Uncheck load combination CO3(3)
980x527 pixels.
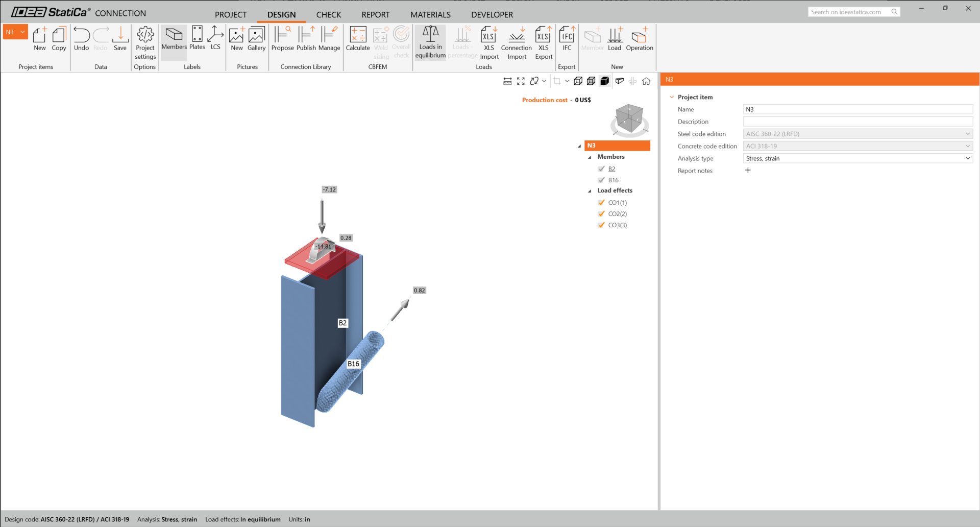coord(601,225)
